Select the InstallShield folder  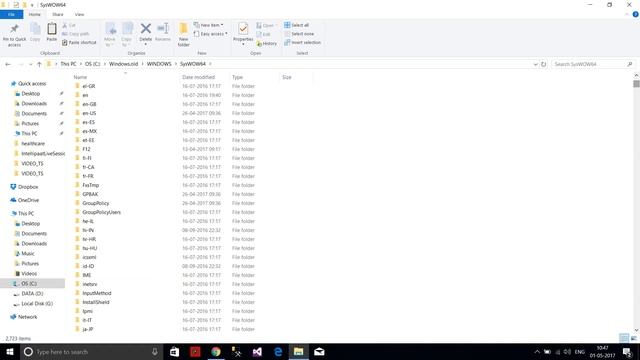(96, 302)
